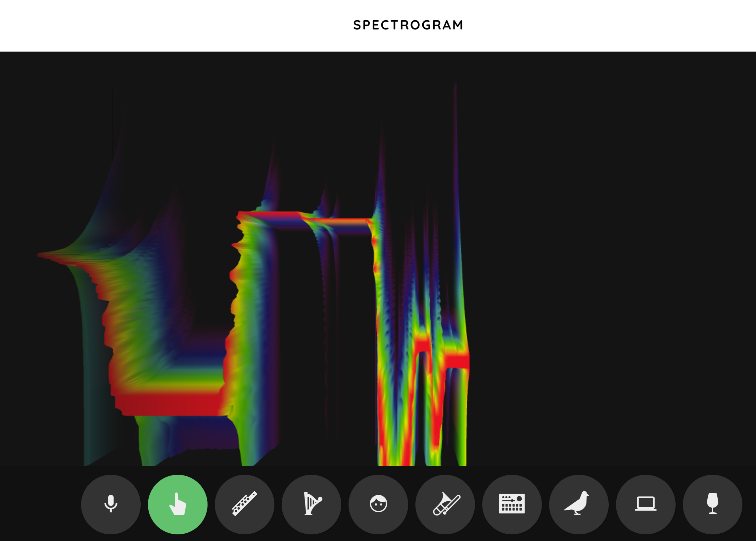Image resolution: width=756 pixels, height=541 pixels.
Task: Toggle off the hand draw mode button
Action: [x=177, y=504]
